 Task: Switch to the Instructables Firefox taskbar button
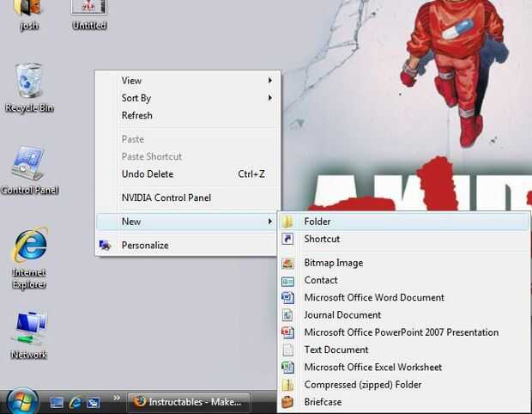(189, 402)
